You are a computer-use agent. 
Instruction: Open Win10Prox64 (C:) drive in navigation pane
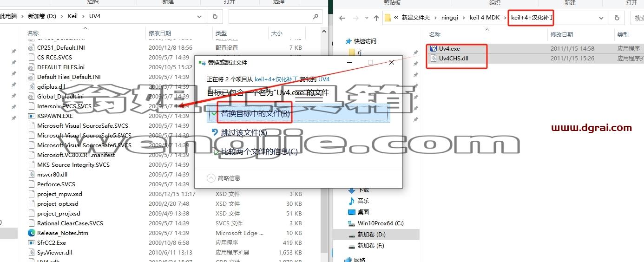tap(381, 223)
